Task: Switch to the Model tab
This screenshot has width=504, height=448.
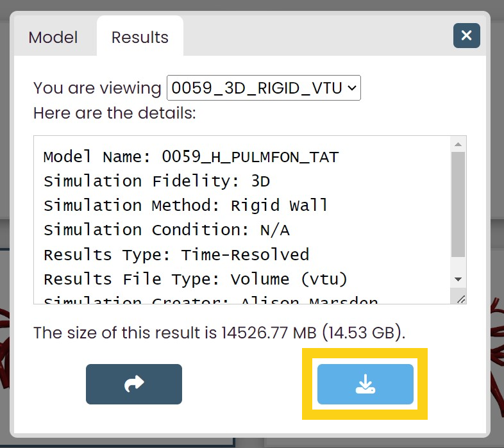Action: pyautogui.click(x=53, y=37)
